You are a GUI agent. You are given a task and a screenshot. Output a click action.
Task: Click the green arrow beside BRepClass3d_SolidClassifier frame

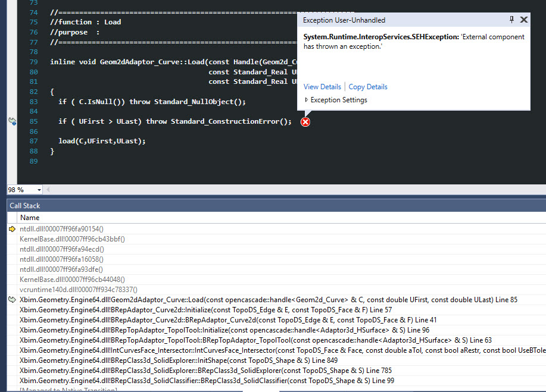pos(13,381)
